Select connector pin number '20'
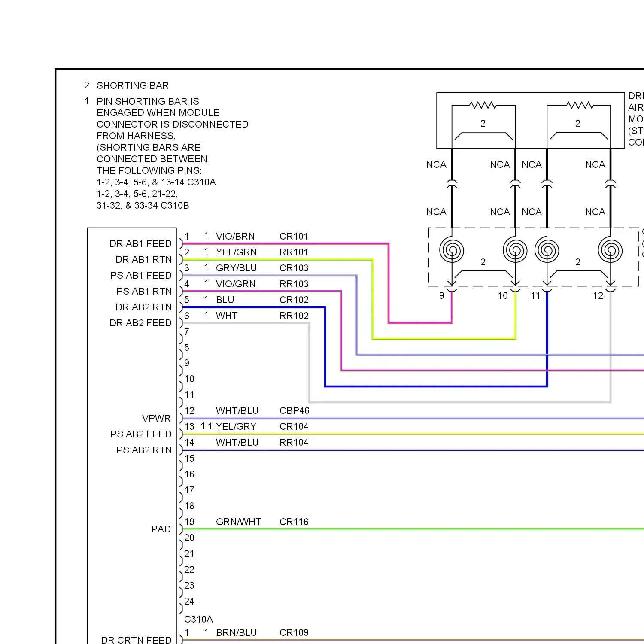The image size is (644, 644). [189, 538]
